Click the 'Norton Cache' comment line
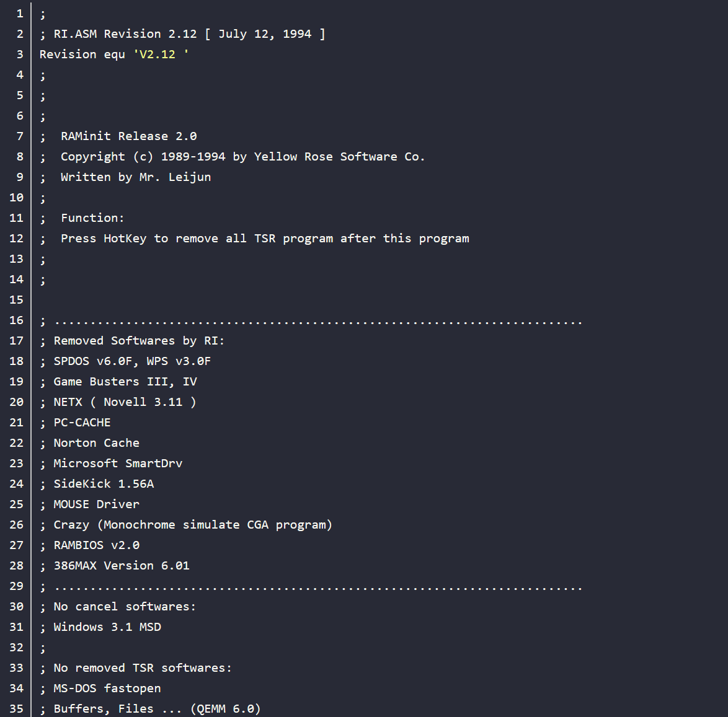Screen dimensions: 728x717 [96, 443]
